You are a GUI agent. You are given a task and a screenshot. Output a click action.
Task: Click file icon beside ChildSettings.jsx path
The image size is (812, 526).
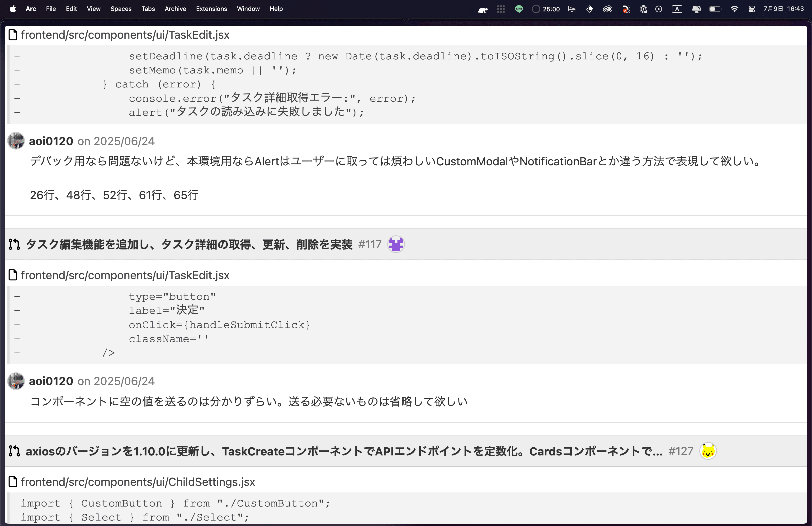pyautogui.click(x=13, y=482)
